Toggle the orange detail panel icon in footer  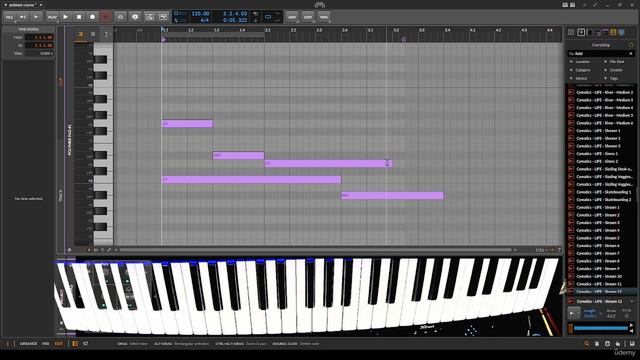(75, 344)
